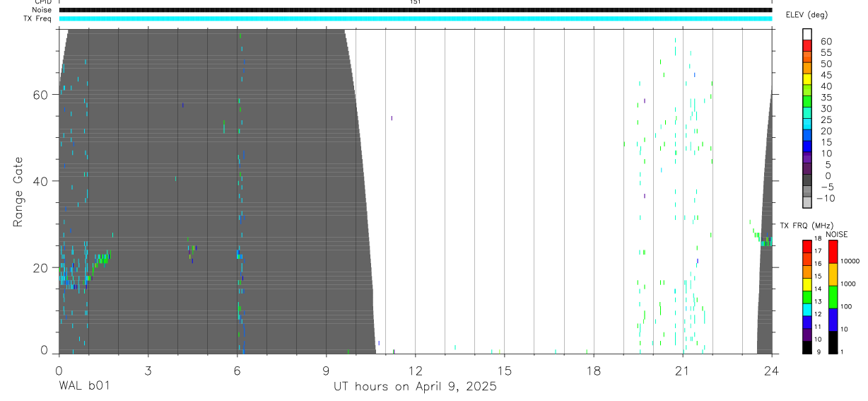Viewport: 868px width, 401px height.
Task: Click the red TX FRQ swatch between 17 and 18
Action: point(807,245)
